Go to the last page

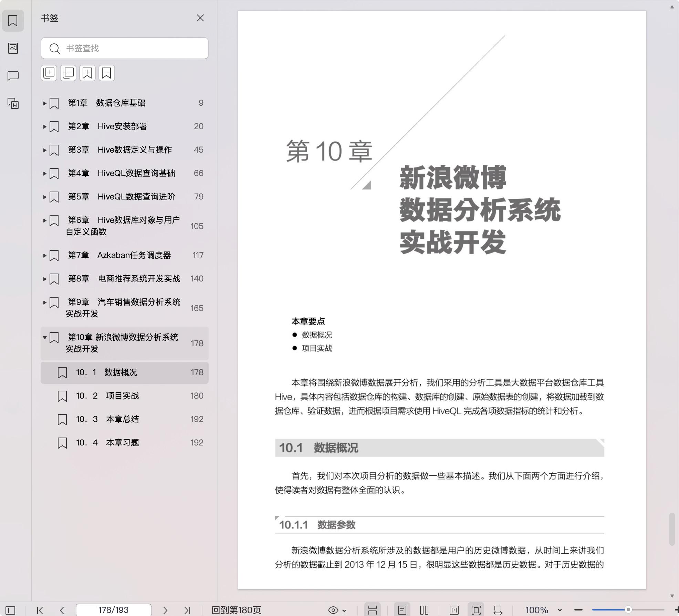pyautogui.click(x=187, y=610)
